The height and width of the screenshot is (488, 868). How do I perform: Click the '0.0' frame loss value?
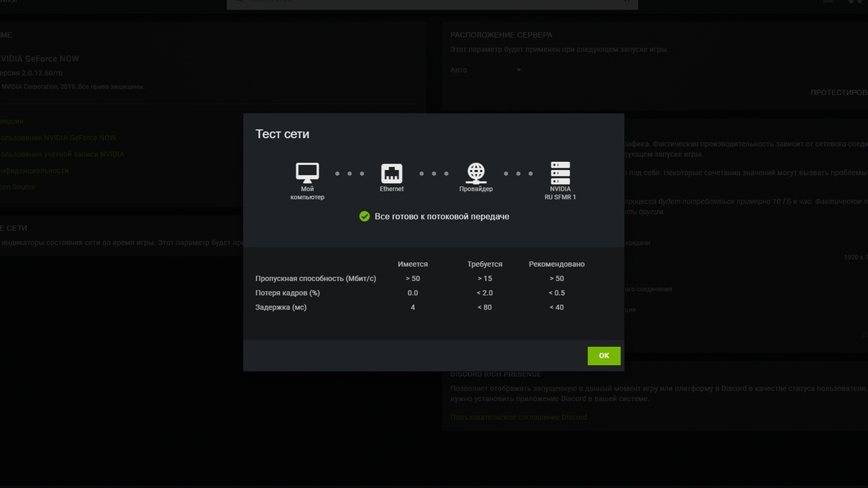point(413,293)
